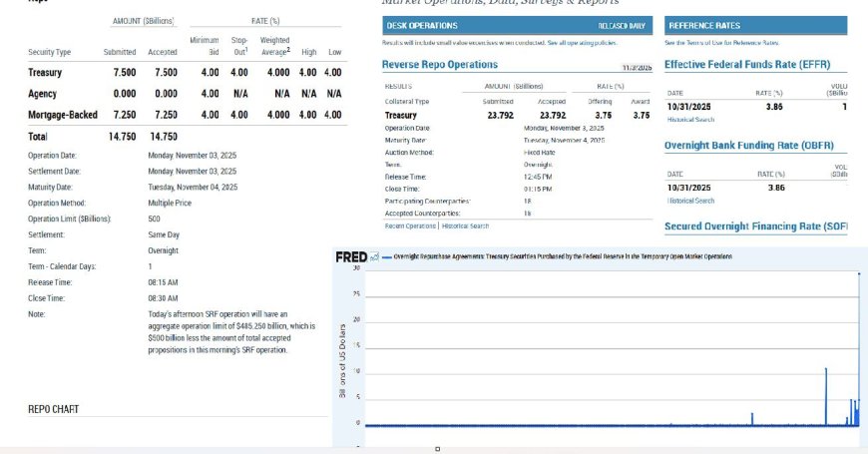Click the Stop-Out column header
This screenshot has height=454, width=868.
coord(239,46)
